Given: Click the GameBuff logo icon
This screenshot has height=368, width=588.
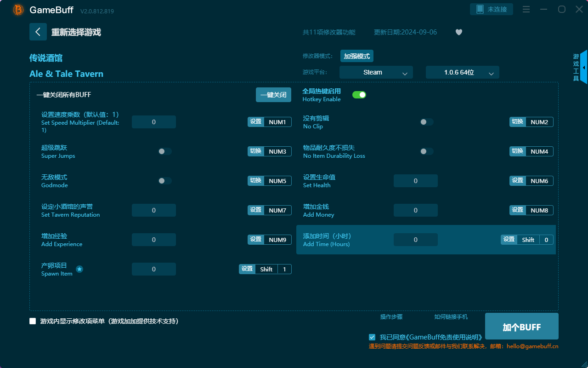Looking at the screenshot, I should [18, 10].
